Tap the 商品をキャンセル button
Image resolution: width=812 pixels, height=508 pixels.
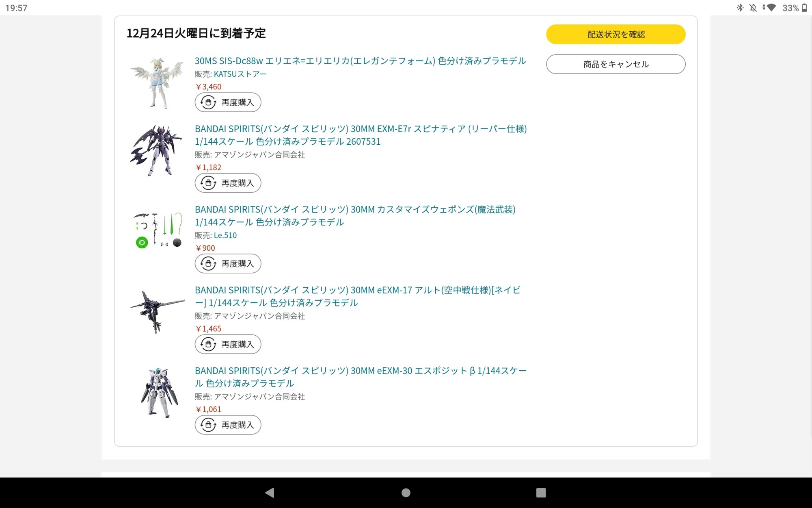[615, 64]
